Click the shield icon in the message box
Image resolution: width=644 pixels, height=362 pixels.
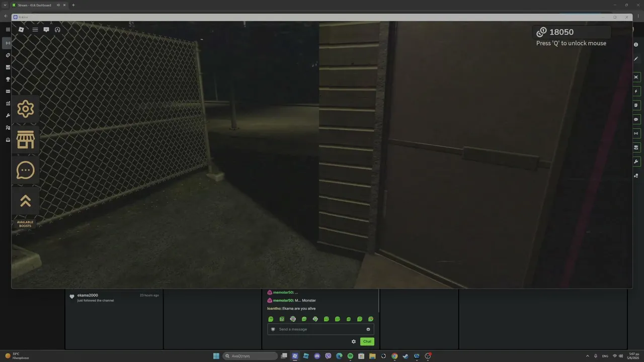point(273,329)
